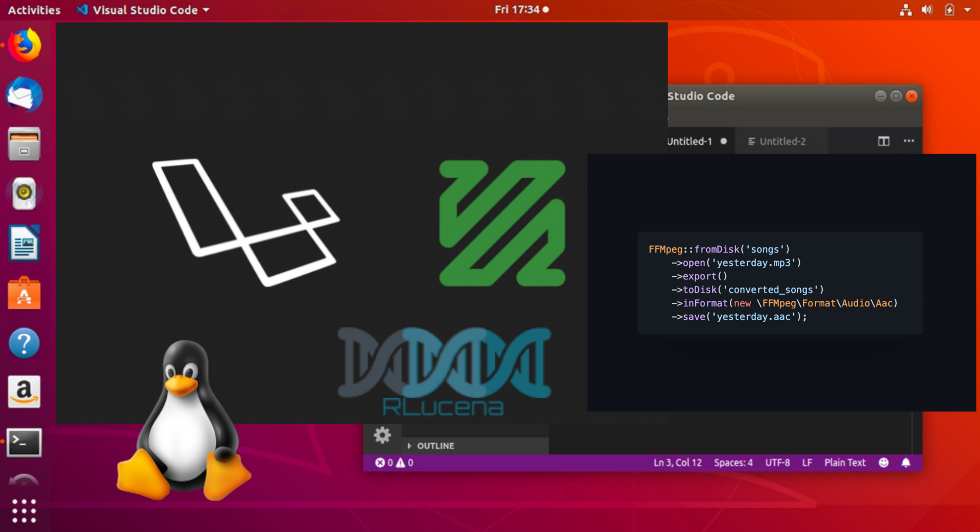Open Firefox from the Ubuntu dock
Screen dimensions: 980x532
pos(24,45)
